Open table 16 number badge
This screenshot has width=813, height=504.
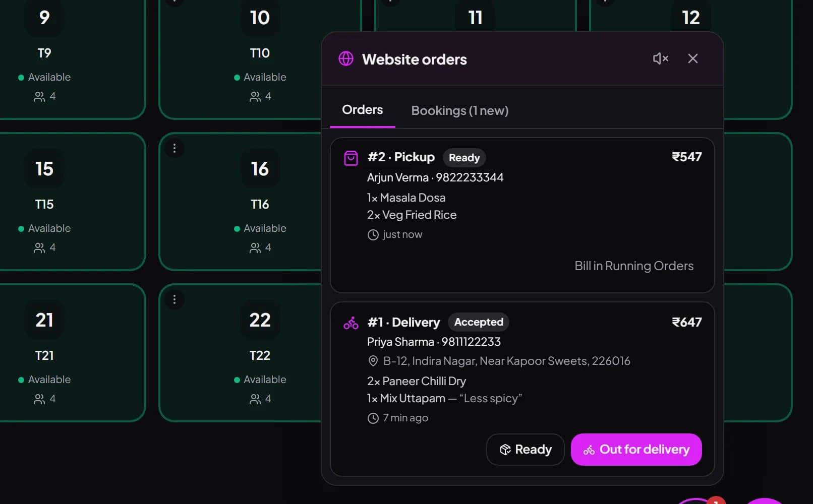coord(260,169)
